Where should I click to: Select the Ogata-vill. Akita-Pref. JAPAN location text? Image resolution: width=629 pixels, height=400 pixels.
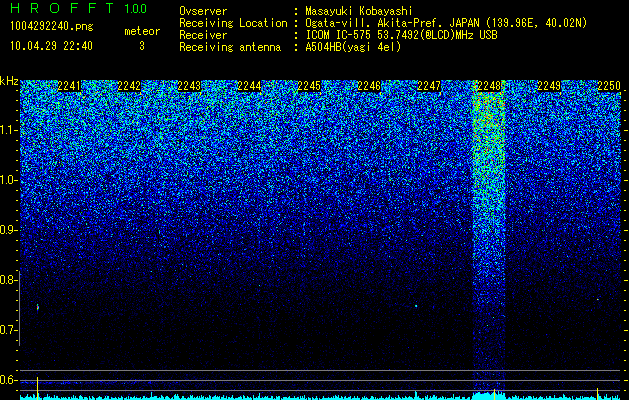point(446,23)
